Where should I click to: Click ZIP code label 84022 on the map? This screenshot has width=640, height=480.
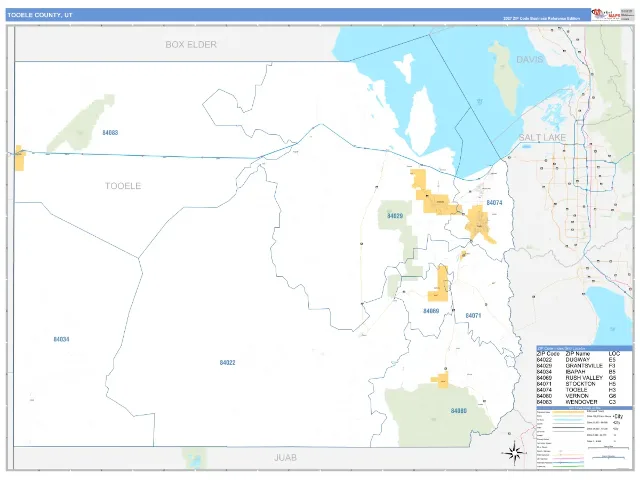tap(227, 362)
